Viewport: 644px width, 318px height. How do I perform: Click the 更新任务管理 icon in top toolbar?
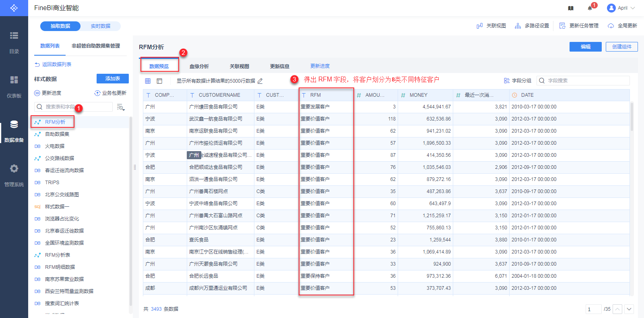(x=562, y=26)
